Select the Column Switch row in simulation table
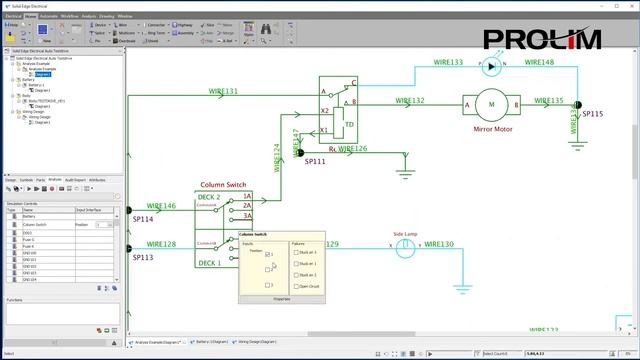Image resolution: width=640 pixels, height=360 pixels. (x=60, y=225)
